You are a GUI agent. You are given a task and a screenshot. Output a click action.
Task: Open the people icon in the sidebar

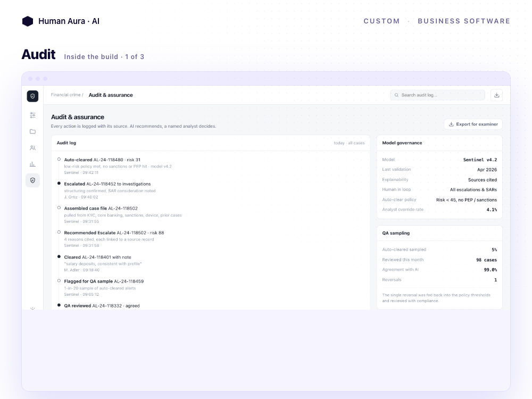[32, 148]
